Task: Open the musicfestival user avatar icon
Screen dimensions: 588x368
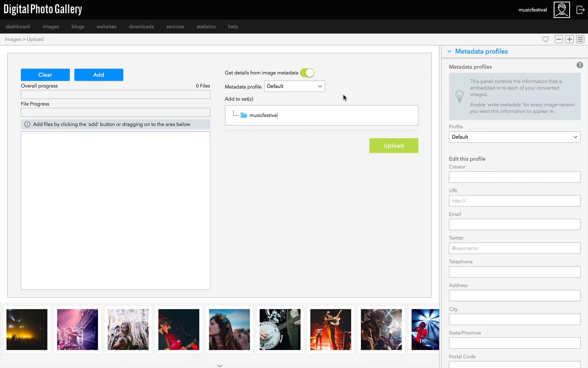Action: tap(562, 10)
